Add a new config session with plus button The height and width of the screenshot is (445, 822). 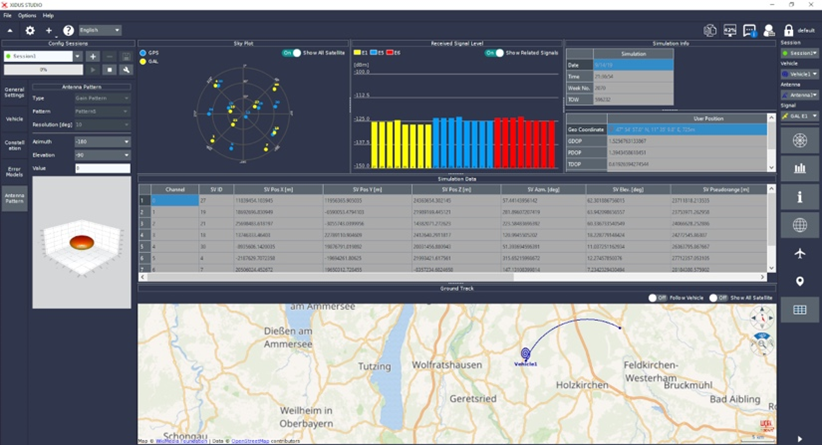point(93,57)
